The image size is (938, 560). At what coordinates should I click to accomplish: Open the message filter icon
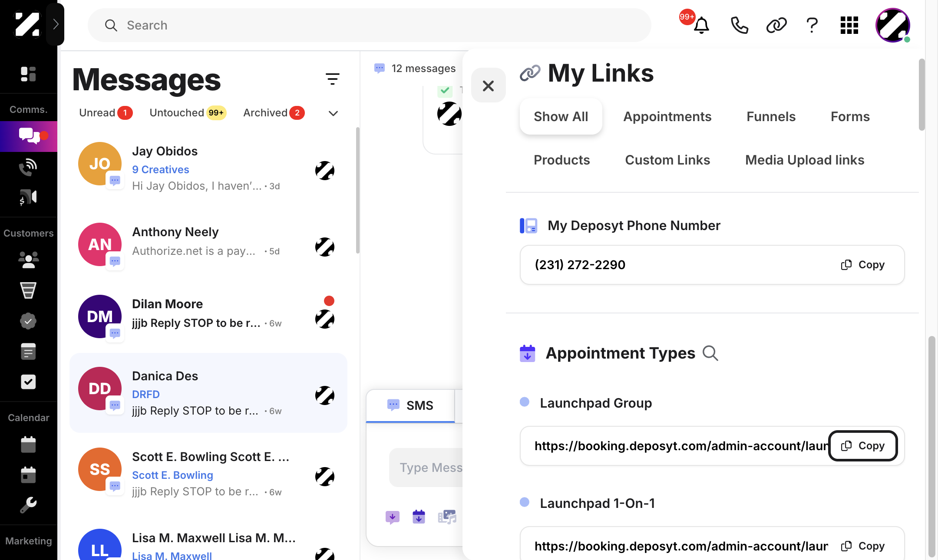333,79
